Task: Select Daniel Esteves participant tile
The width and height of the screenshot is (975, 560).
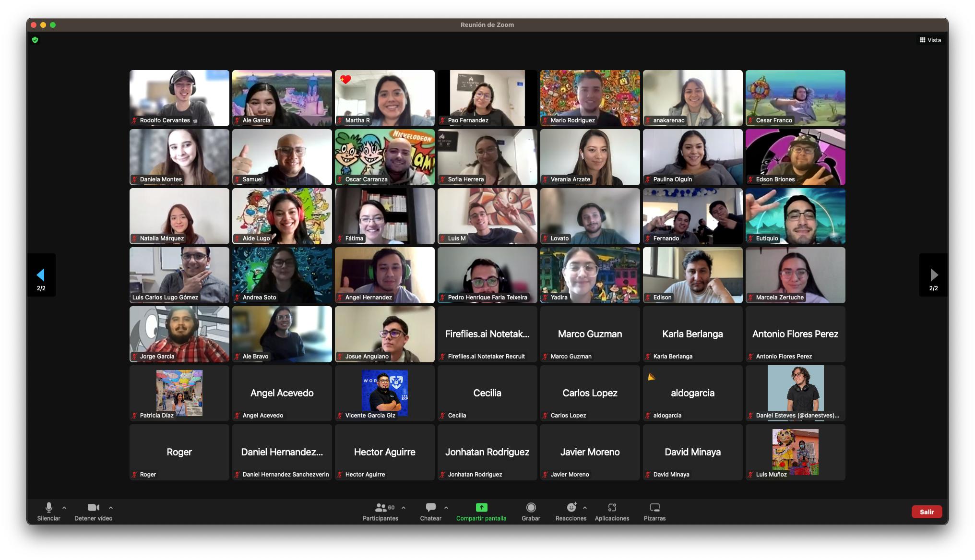Action: click(x=796, y=393)
